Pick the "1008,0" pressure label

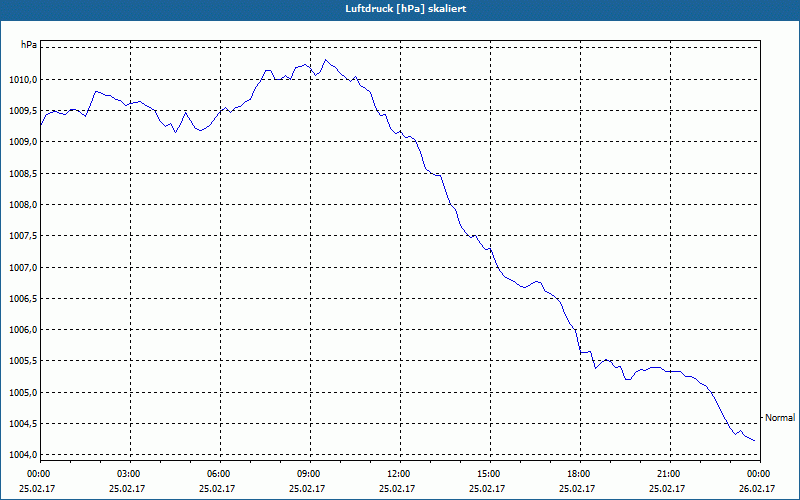click(x=22, y=205)
